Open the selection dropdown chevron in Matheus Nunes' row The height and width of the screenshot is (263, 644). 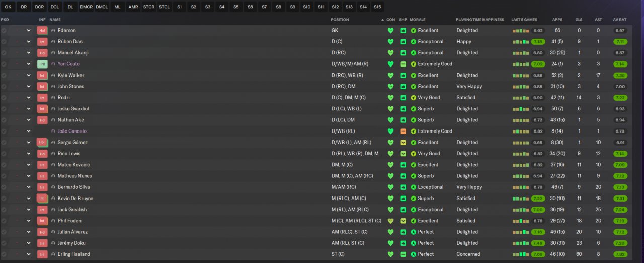pos(29,176)
